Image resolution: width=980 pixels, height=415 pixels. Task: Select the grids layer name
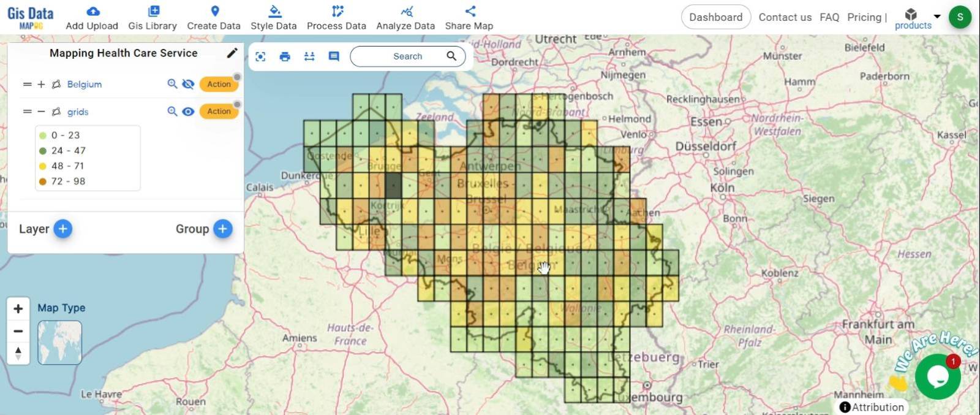[78, 112]
